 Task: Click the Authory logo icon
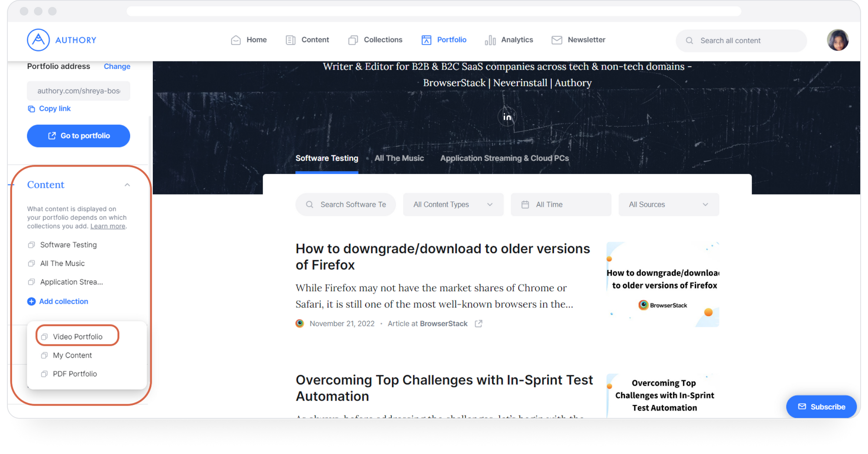click(38, 40)
